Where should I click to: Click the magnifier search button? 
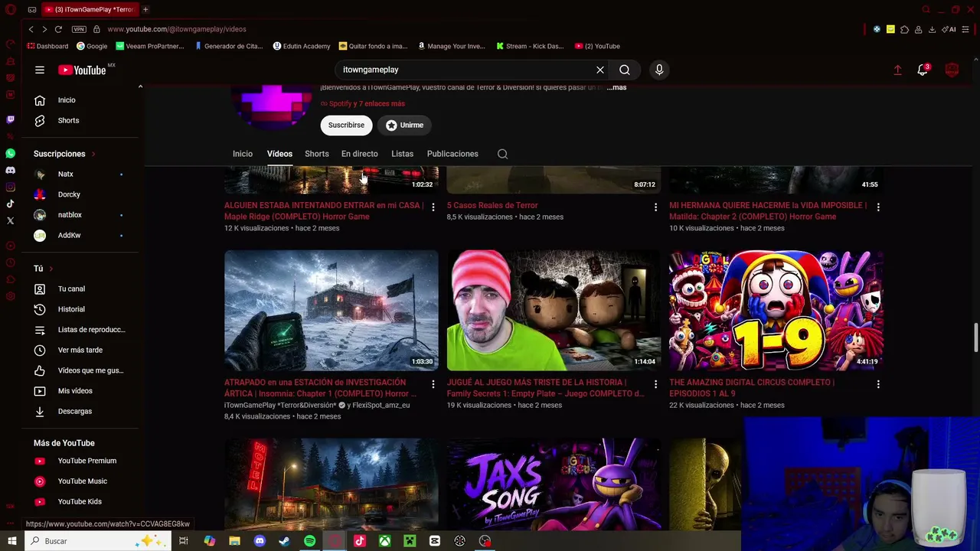pyautogui.click(x=625, y=70)
